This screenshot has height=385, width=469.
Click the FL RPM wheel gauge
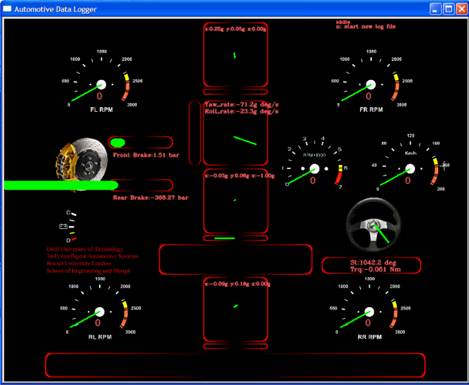pyautogui.click(x=102, y=81)
